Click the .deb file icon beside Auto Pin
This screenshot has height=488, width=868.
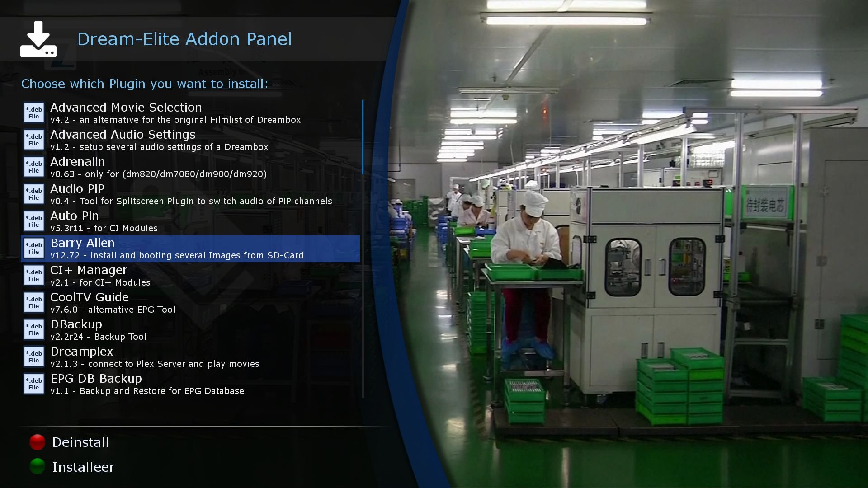pos(34,221)
